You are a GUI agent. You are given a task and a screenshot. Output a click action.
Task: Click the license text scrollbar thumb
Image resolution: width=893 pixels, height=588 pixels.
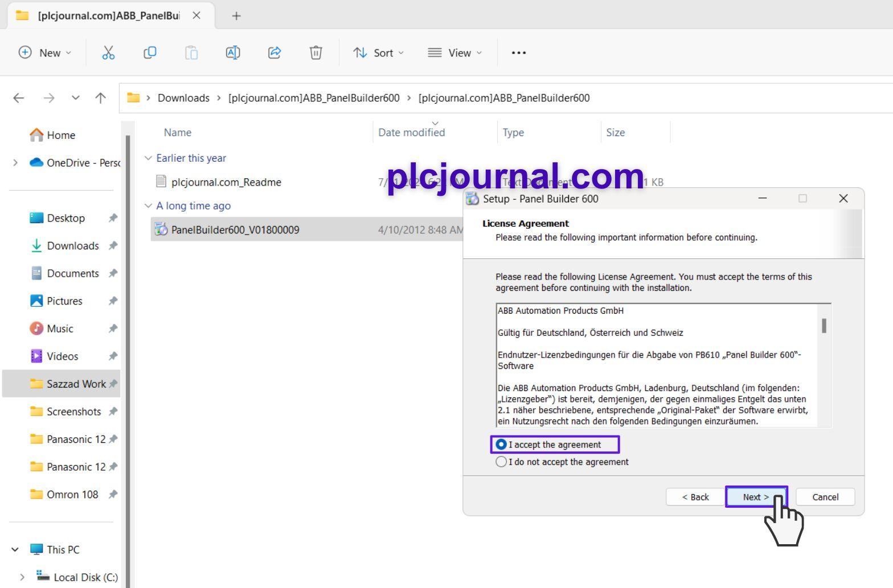point(824,326)
